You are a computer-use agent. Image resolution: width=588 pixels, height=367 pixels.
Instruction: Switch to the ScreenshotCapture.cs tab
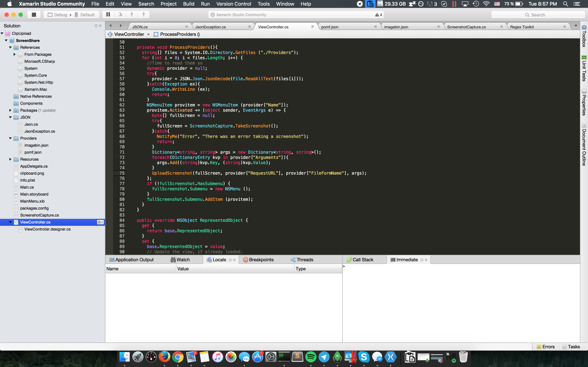pos(466,27)
